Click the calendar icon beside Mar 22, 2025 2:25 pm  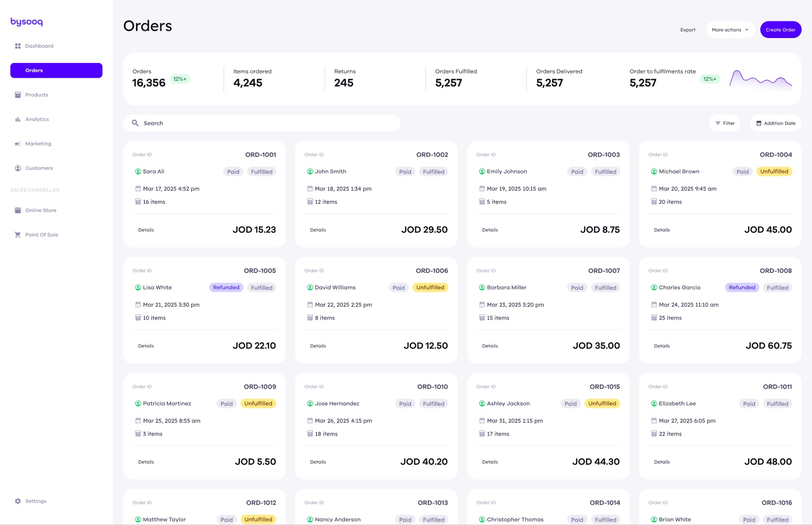coord(310,305)
